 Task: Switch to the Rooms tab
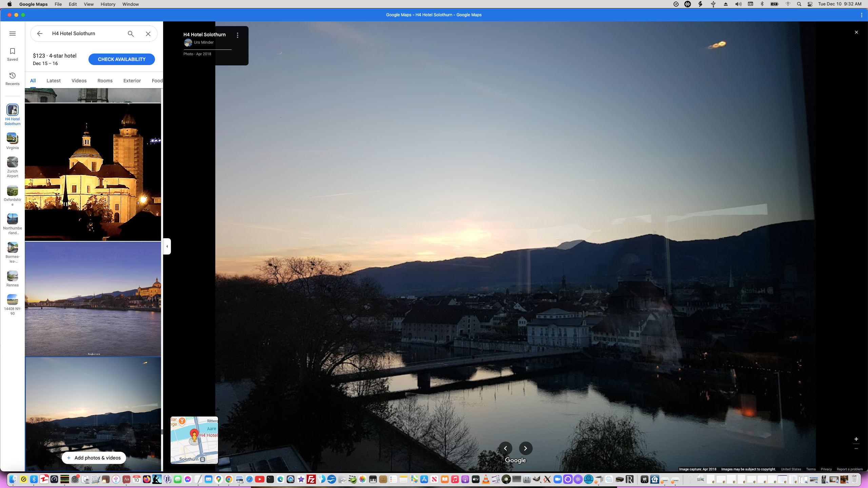tap(105, 81)
